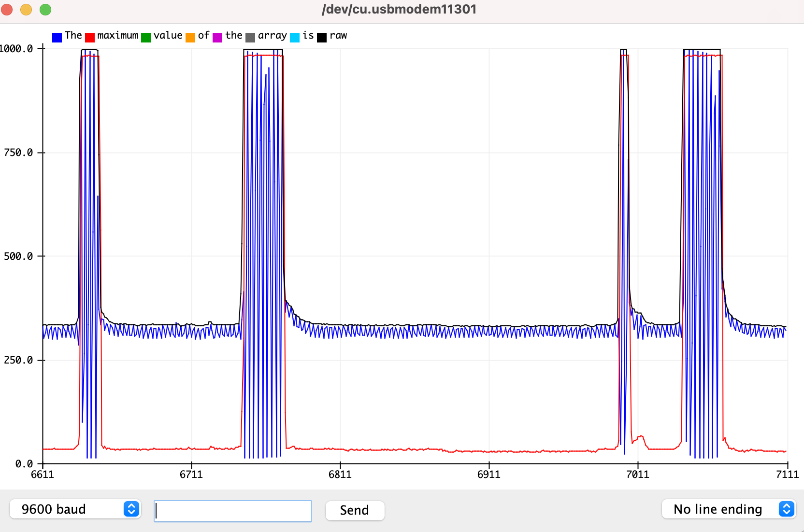Click the blue 'The' legend swatch
Viewport: 804px width, 532px height.
[57, 37]
